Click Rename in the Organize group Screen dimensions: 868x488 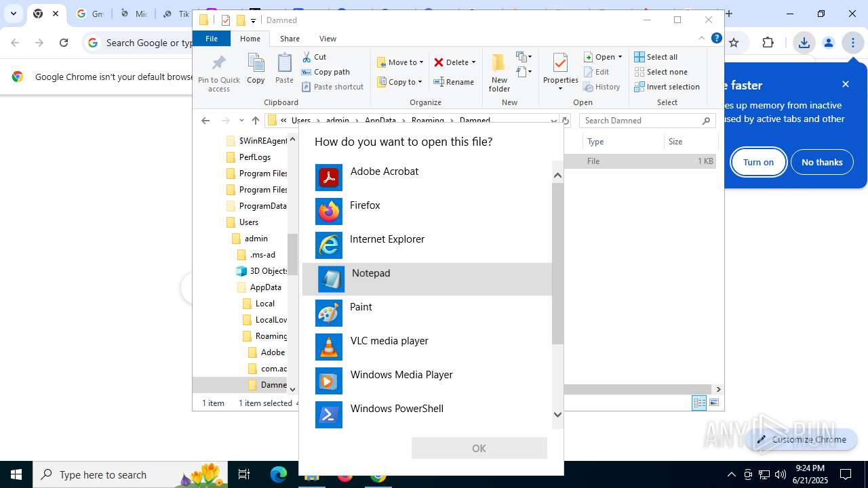coord(454,82)
